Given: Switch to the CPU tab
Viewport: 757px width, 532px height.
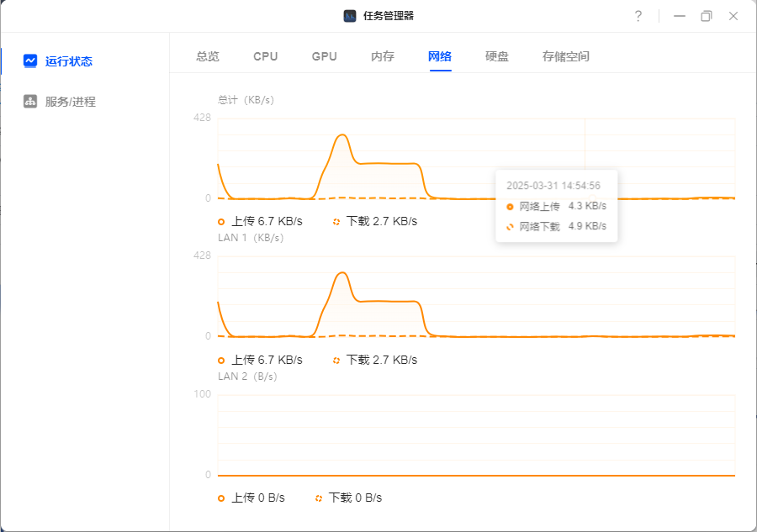Looking at the screenshot, I should click(x=266, y=56).
